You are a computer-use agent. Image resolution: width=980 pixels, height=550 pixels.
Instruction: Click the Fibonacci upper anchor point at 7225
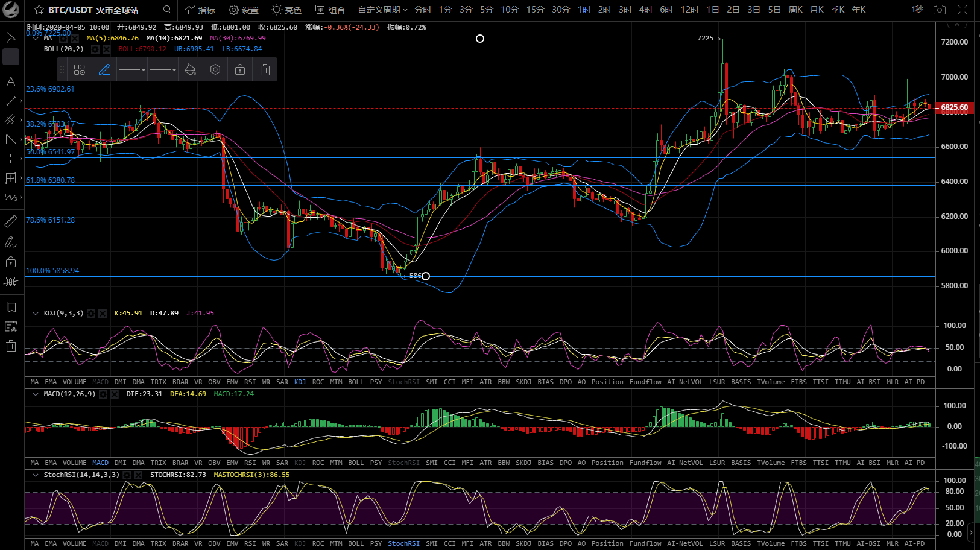pos(480,39)
